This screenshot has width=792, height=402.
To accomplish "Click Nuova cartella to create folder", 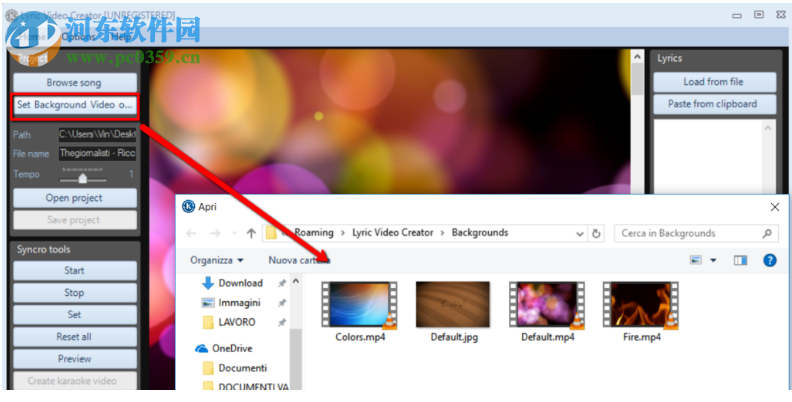I will point(299,261).
